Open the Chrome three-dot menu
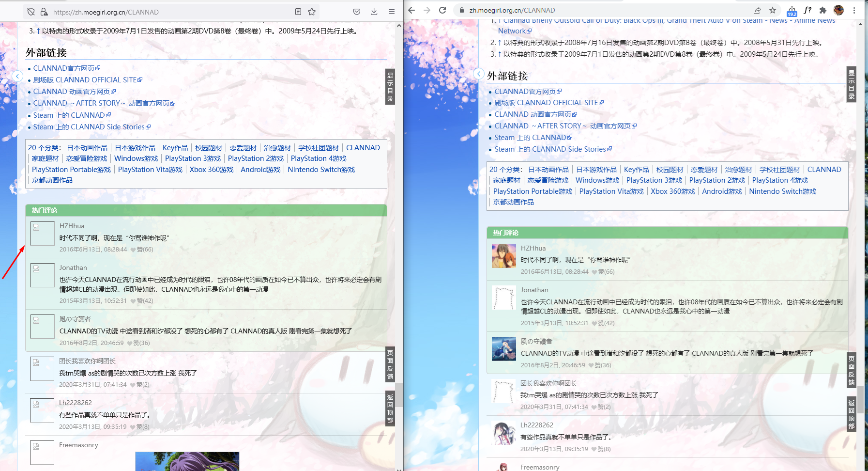 [x=854, y=10]
